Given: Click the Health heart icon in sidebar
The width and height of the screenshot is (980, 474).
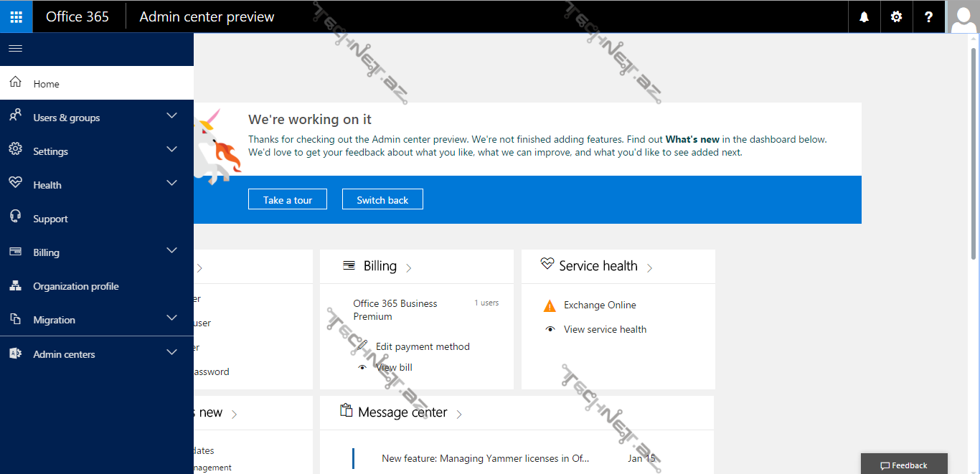Looking at the screenshot, I should click(x=16, y=184).
